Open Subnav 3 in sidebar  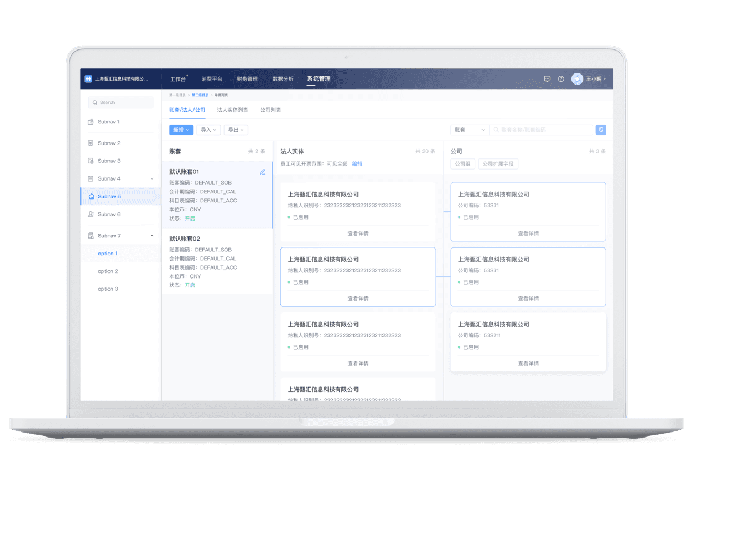[x=121, y=161]
